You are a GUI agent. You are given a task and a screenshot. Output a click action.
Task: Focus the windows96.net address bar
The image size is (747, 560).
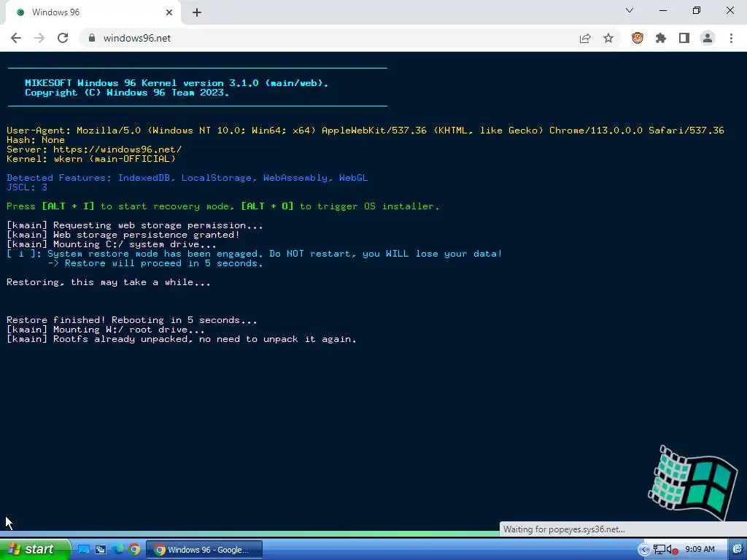[333, 38]
